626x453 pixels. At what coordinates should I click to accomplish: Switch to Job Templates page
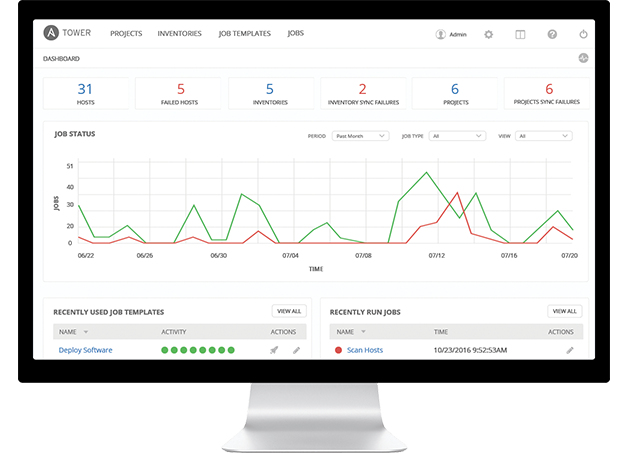(x=244, y=33)
